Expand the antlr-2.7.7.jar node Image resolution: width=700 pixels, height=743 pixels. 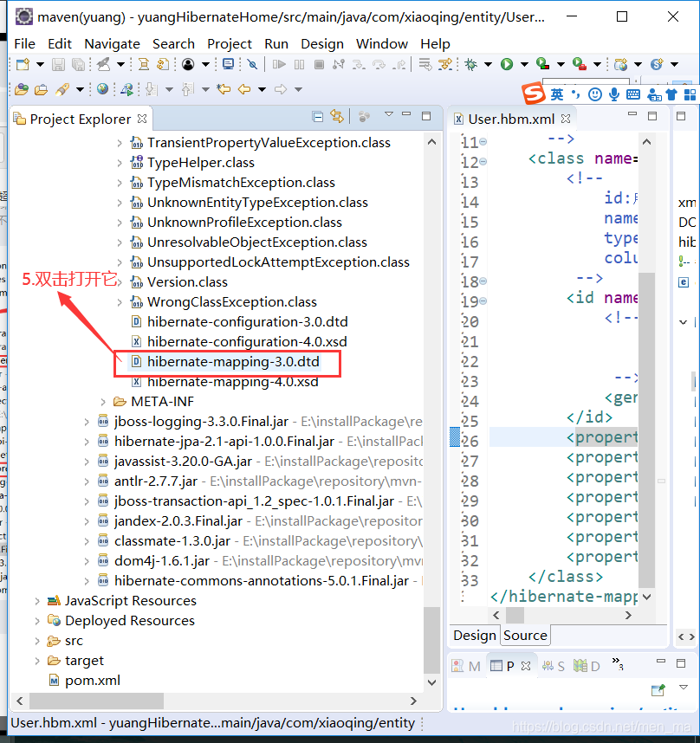click(x=87, y=481)
